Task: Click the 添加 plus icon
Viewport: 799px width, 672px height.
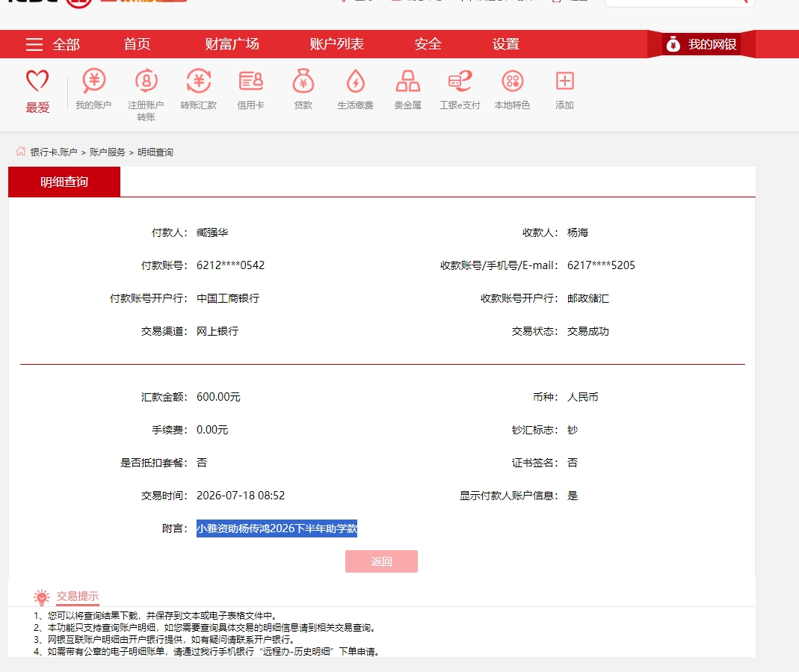Action: coord(564,81)
